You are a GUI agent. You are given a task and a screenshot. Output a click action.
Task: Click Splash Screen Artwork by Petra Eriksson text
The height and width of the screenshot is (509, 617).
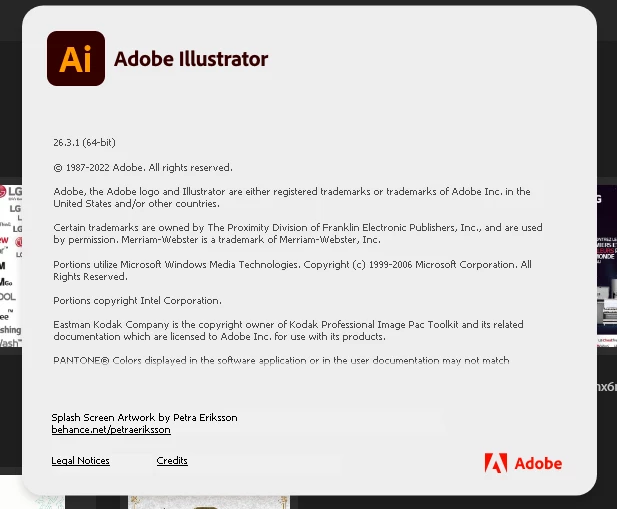[144, 417]
